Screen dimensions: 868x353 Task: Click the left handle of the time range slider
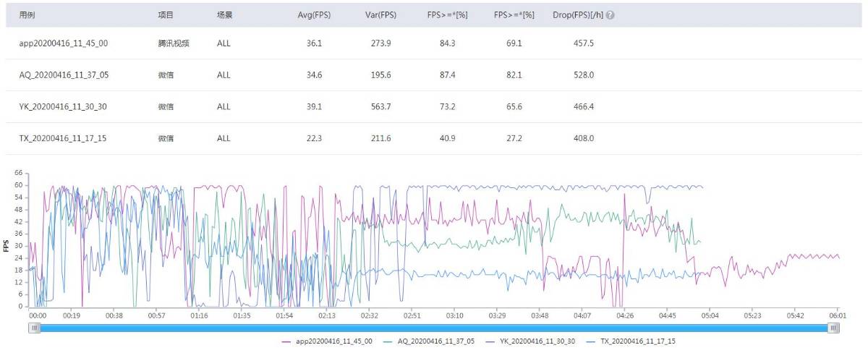(x=35, y=328)
